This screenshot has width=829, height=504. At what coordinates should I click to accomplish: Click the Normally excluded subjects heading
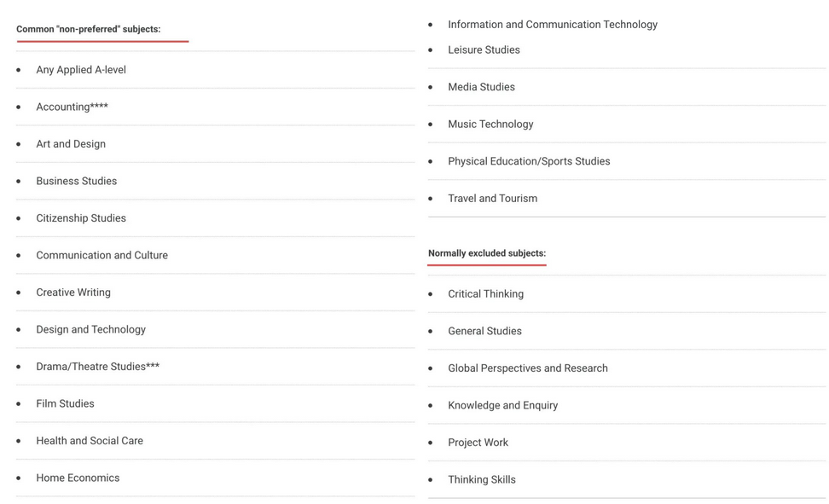click(x=487, y=253)
